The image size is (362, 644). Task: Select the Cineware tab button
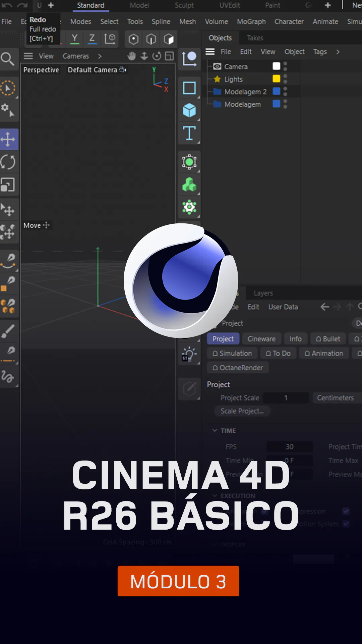(261, 339)
